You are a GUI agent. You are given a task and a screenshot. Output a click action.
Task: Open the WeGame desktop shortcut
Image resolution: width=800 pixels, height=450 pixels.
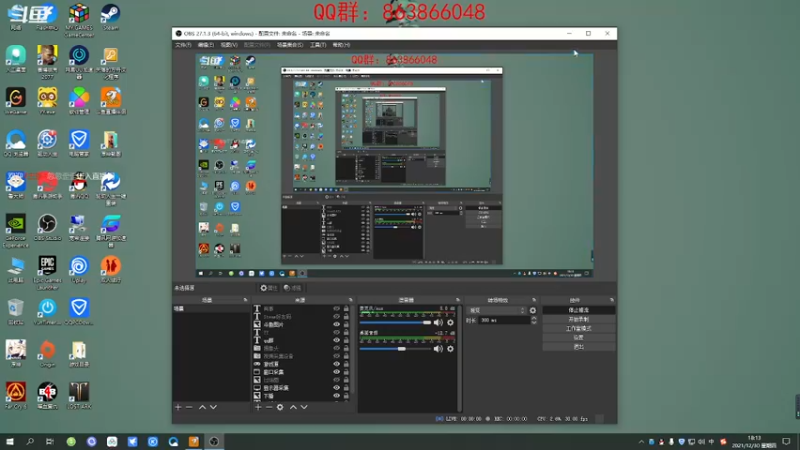(16, 102)
